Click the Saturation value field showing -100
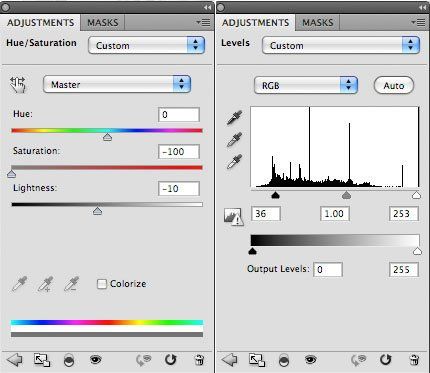 point(179,152)
